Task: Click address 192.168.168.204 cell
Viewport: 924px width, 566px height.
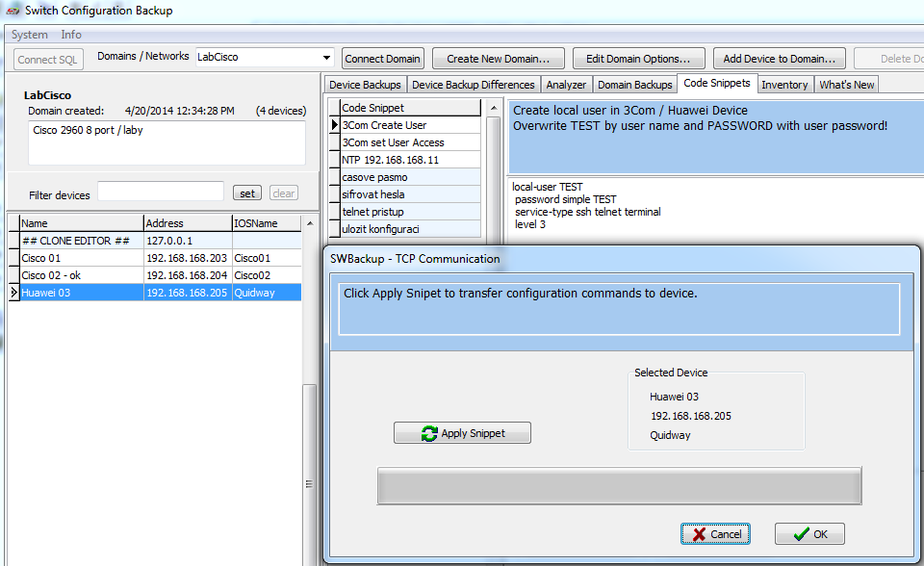Action: click(187, 275)
